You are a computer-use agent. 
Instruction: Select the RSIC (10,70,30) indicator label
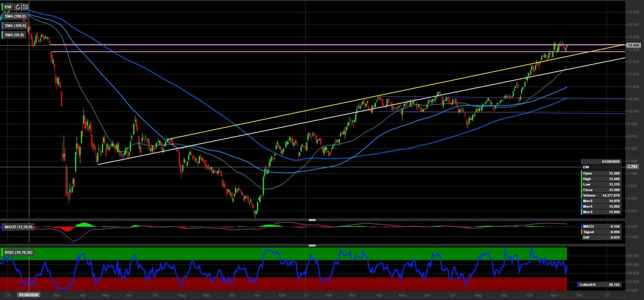pyautogui.click(x=18, y=252)
